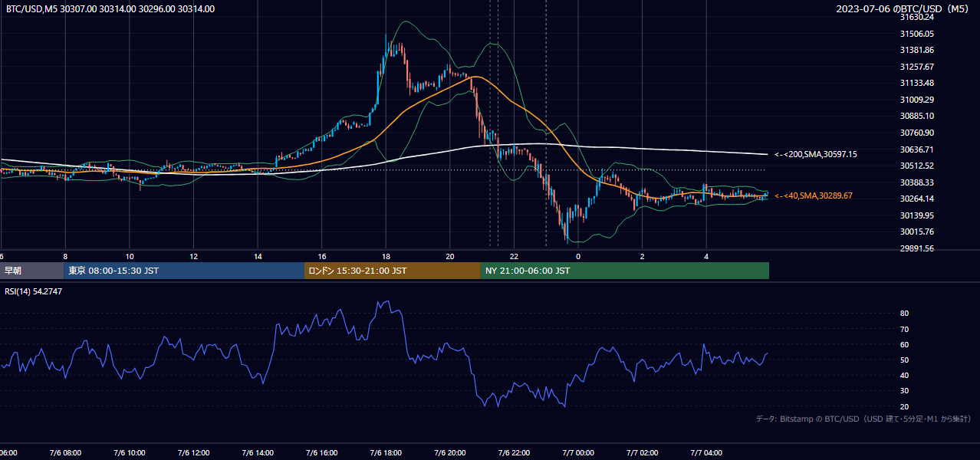Click the RSI 20 level label

point(904,406)
